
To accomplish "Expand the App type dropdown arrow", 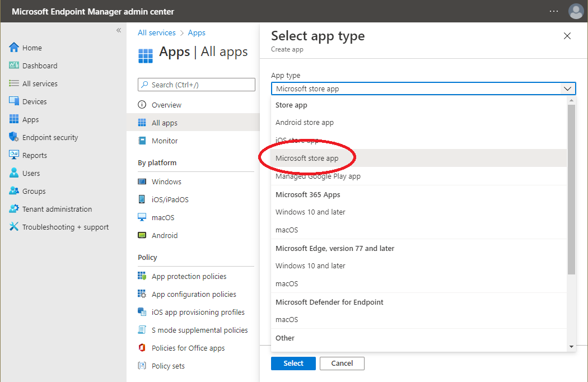I will 567,89.
